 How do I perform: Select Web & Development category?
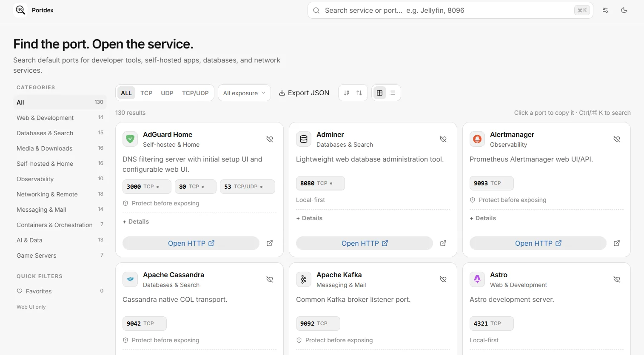[x=60, y=118]
